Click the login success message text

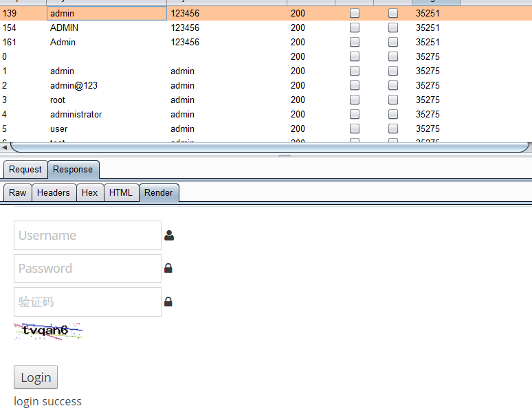[47, 401]
